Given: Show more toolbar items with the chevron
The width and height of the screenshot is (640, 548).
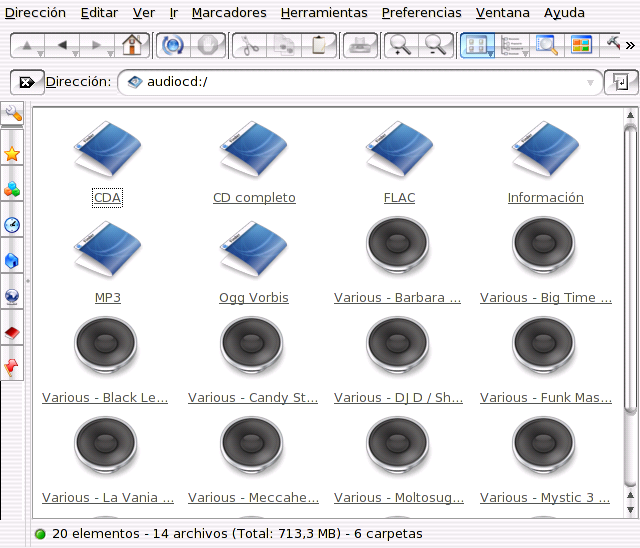Looking at the screenshot, I should point(630,45).
